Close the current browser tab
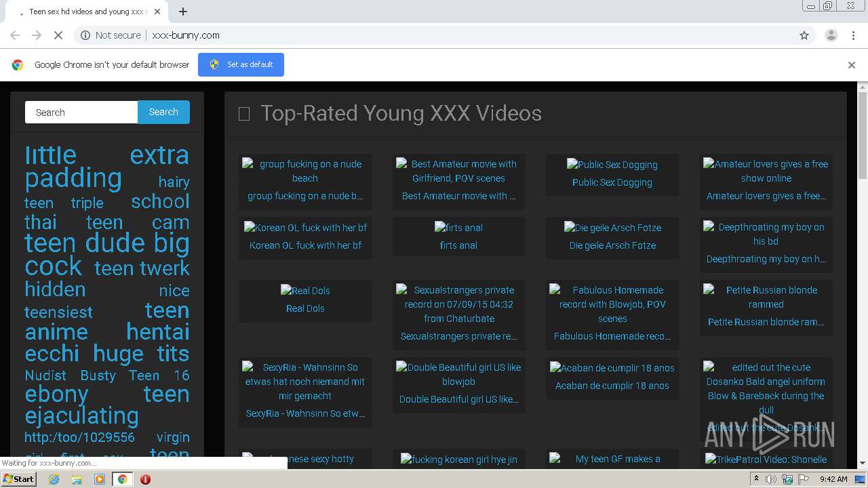The image size is (868, 488). (157, 12)
